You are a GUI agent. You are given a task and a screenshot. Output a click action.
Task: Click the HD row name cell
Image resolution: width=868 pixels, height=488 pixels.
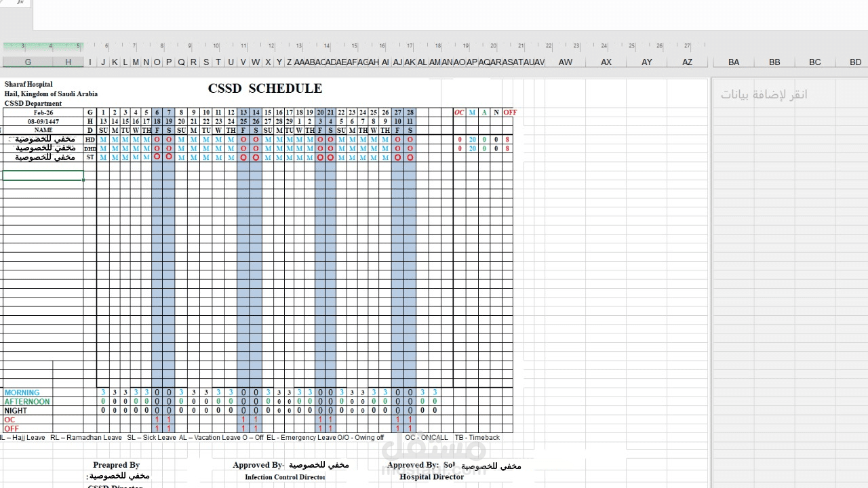[90, 139]
